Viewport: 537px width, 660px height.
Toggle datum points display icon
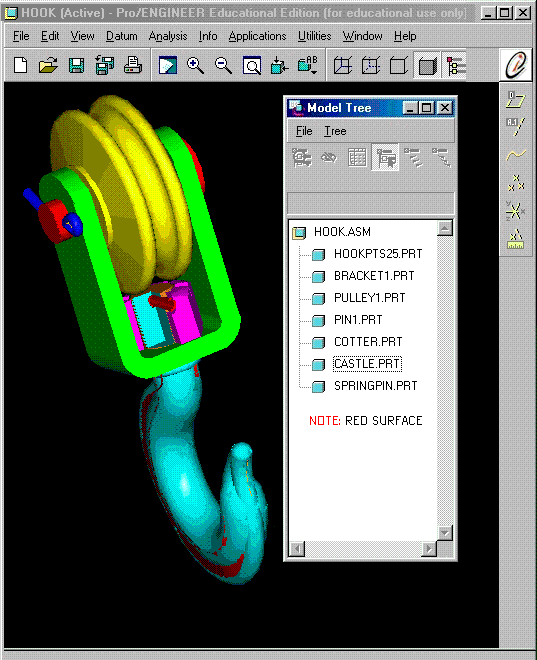pos(516,183)
